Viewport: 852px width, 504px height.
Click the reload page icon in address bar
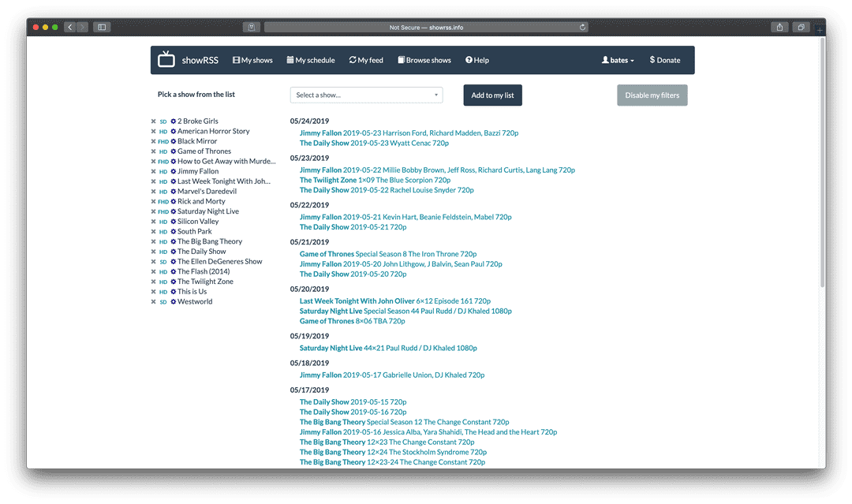point(582,27)
